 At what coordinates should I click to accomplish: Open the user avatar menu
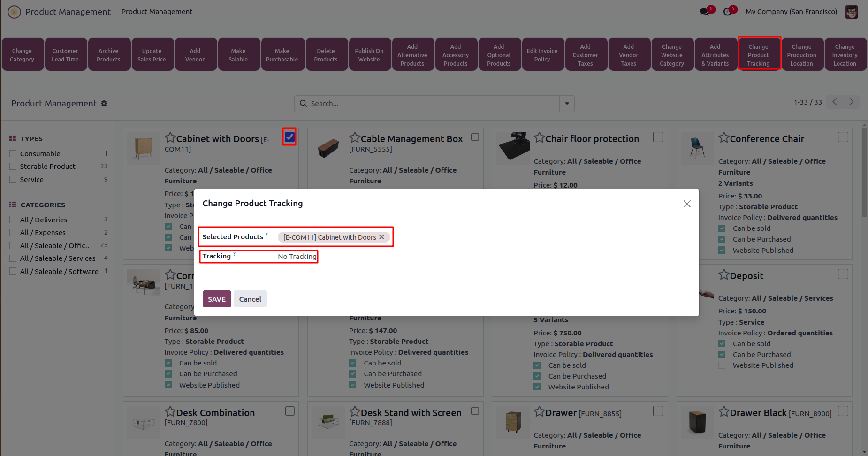tap(852, 12)
